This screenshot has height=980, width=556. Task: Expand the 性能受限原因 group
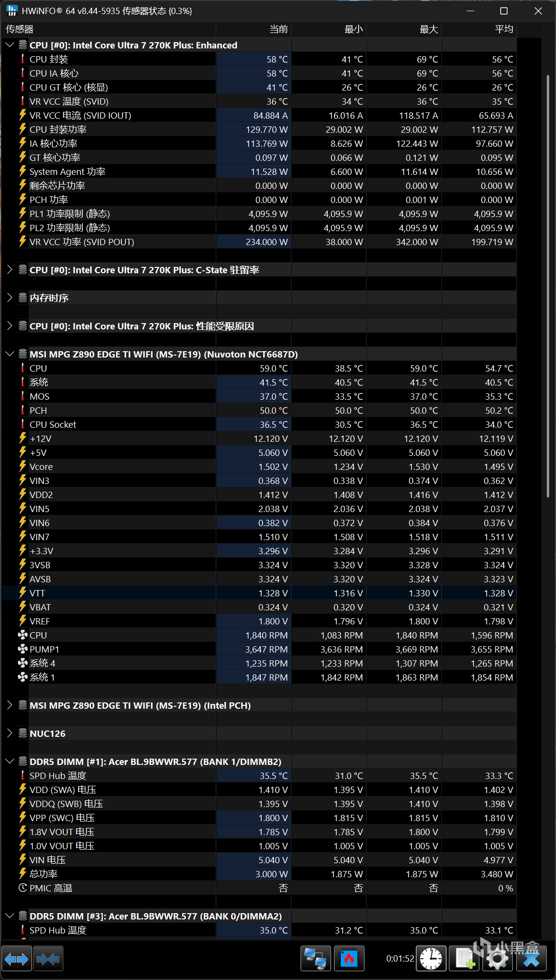(x=9, y=326)
